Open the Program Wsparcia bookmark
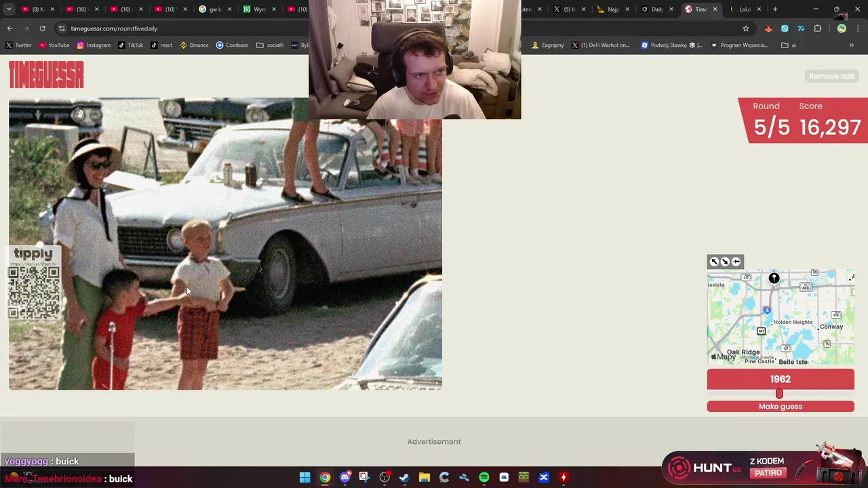 [x=739, y=45]
